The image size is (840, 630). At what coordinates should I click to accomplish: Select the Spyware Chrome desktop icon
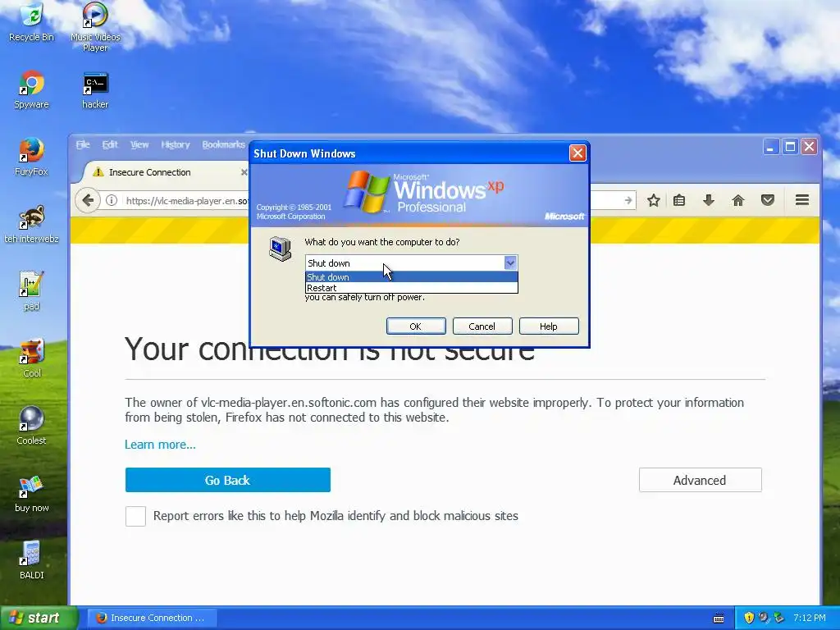(32, 89)
